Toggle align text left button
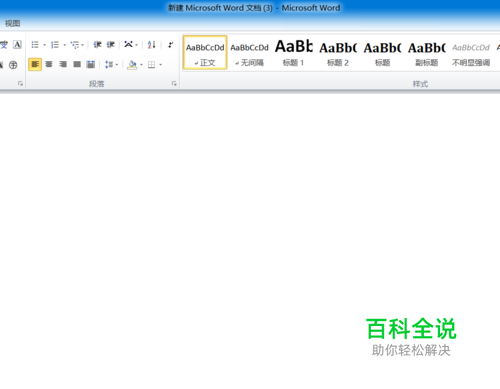 35,64
